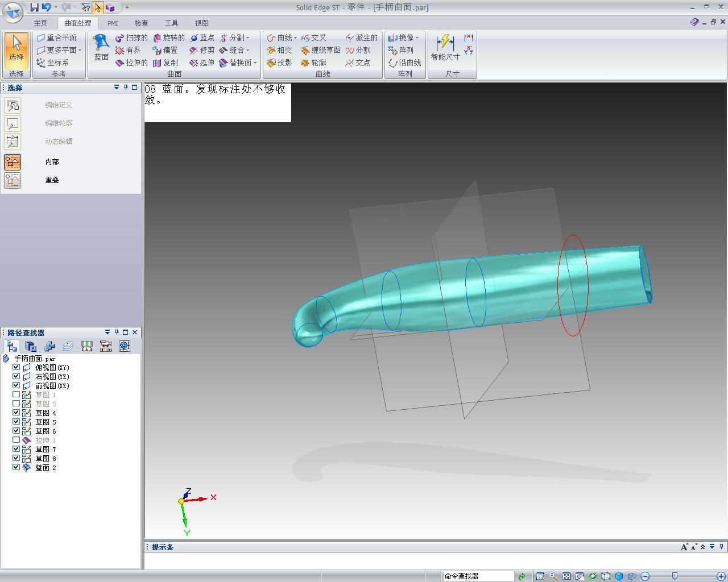Click the rotate view icon in status bar
This screenshot has width=728, height=582.
point(593,576)
